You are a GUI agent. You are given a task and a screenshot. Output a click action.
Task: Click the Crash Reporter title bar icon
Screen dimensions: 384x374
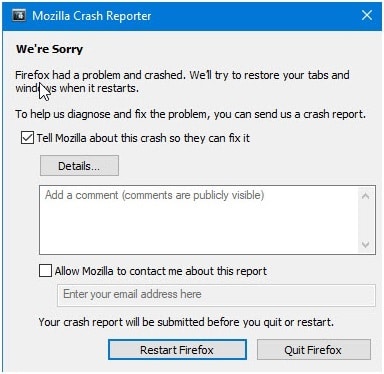[x=19, y=15]
